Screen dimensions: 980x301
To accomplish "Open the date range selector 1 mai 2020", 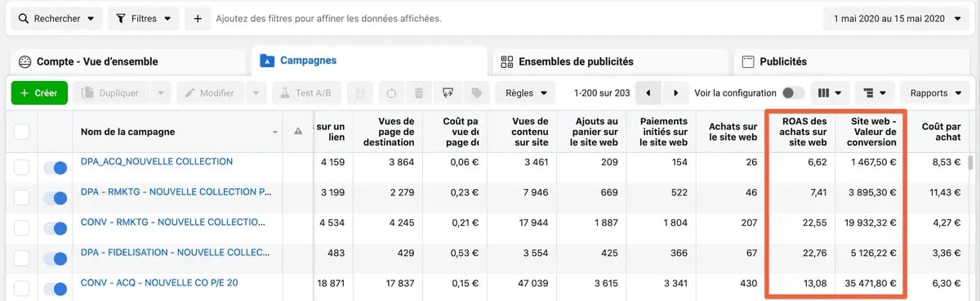I will (897, 18).
